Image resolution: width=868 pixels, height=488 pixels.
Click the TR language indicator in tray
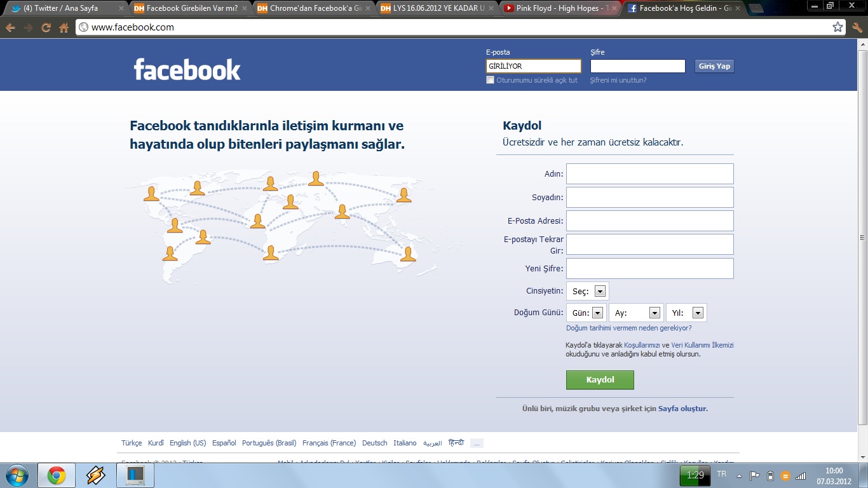click(721, 474)
